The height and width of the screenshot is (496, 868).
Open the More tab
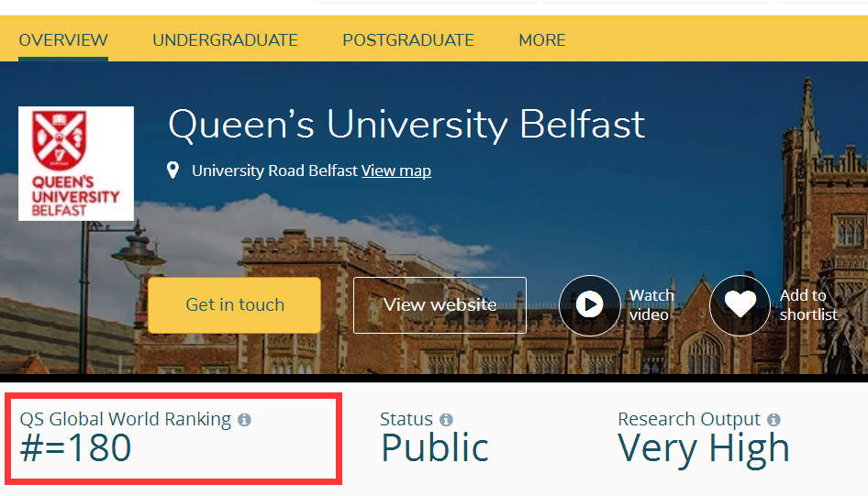[542, 40]
